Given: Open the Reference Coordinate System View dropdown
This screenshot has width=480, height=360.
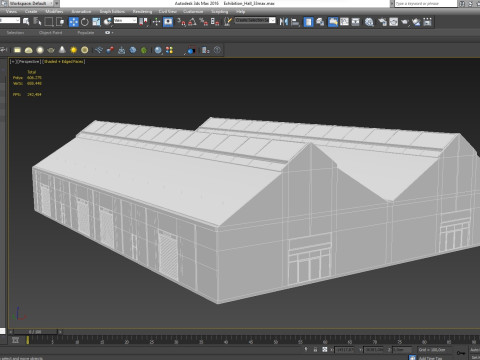Looking at the screenshot, I should point(125,20).
